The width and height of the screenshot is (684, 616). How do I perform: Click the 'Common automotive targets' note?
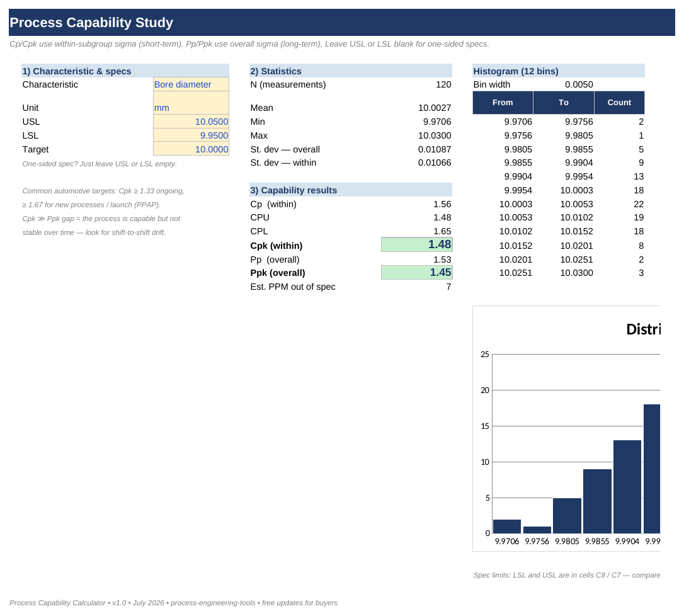click(103, 191)
